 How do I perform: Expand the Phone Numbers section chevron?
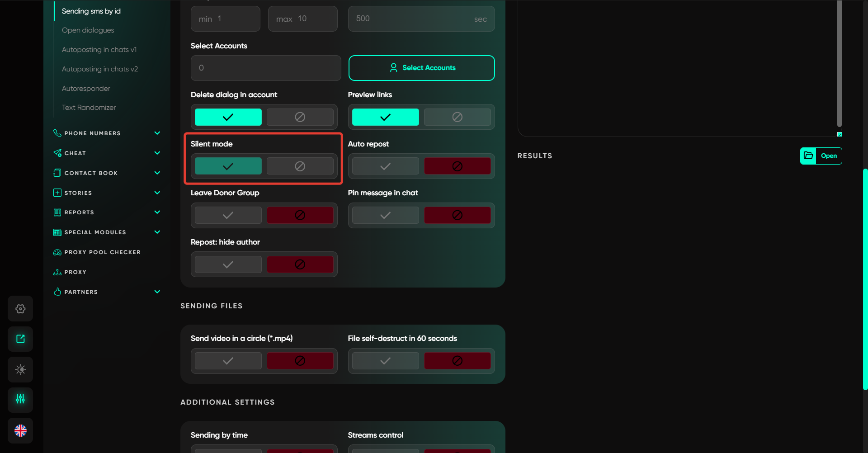(157, 133)
